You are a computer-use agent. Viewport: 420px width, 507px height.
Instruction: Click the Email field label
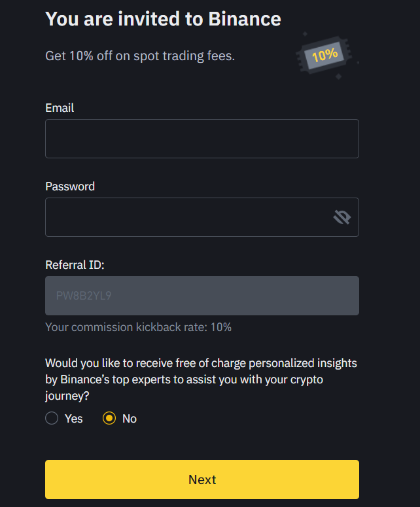point(60,108)
